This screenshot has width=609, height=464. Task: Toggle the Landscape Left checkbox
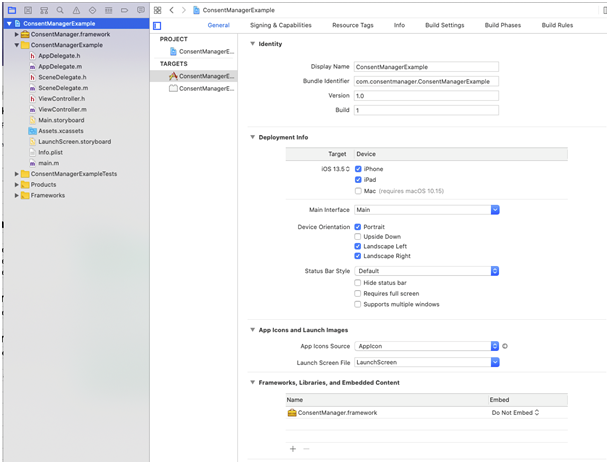(358, 246)
